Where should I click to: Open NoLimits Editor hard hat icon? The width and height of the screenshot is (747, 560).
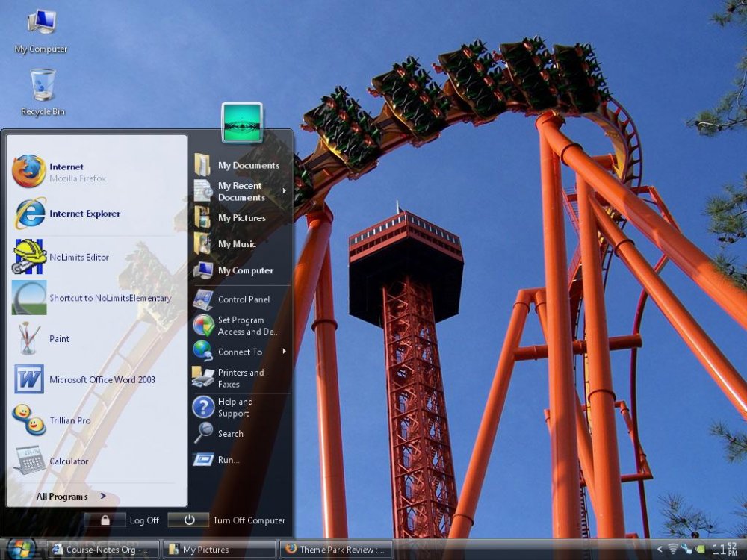pos(29,257)
